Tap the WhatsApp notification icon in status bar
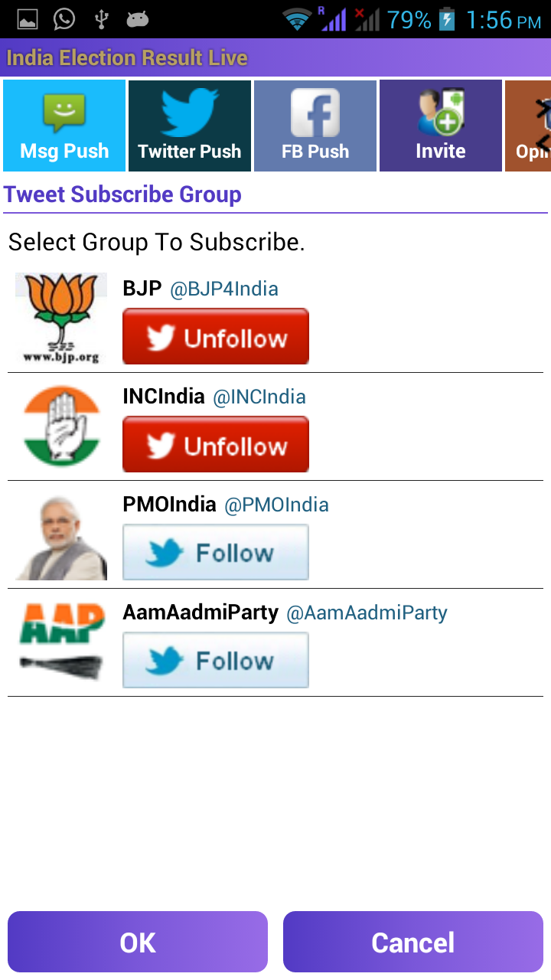Screen dimensions: 551x980 pos(64,19)
